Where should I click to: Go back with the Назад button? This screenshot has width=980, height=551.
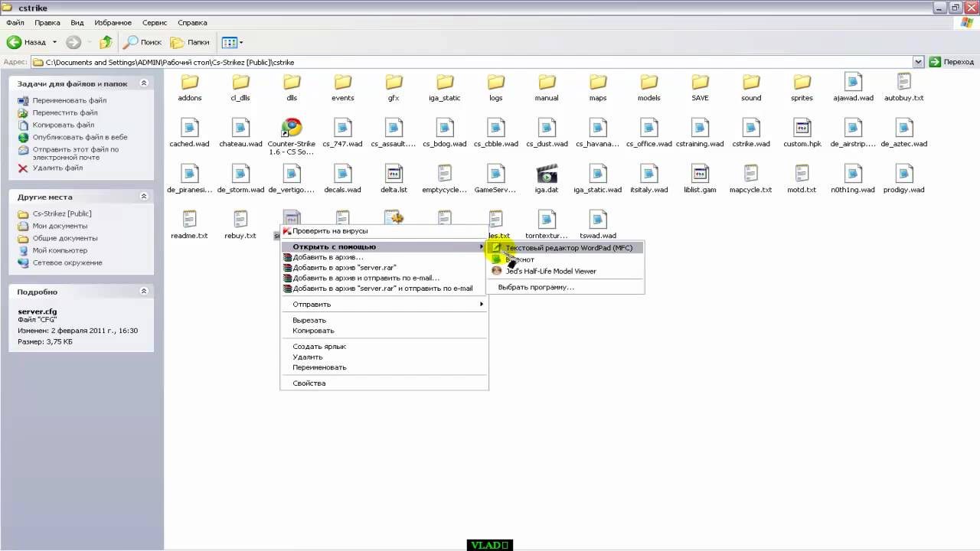(x=26, y=42)
